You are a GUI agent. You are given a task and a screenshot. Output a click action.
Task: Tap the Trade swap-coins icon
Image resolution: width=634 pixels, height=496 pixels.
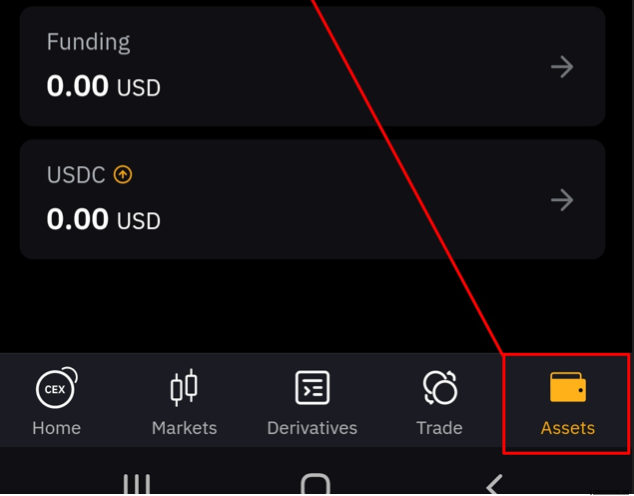[x=440, y=387]
